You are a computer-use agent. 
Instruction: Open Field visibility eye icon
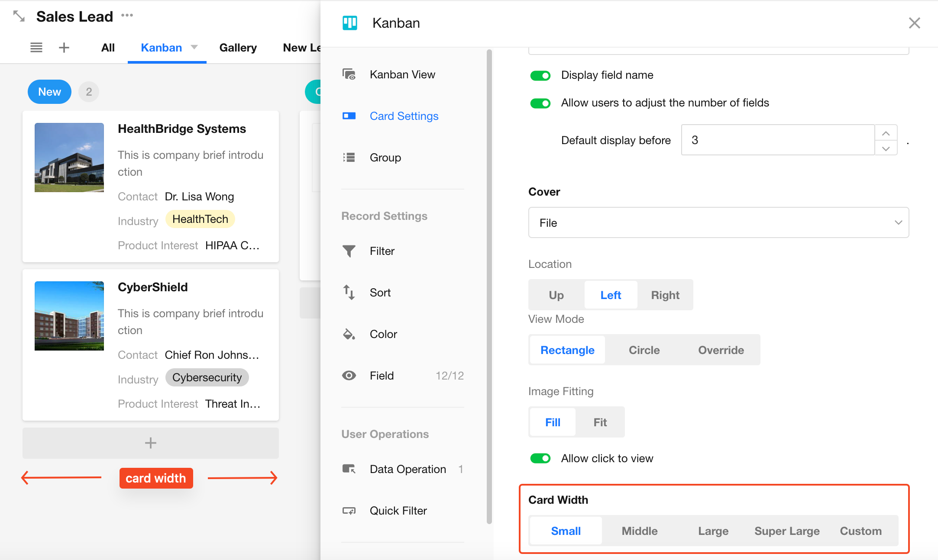tap(349, 376)
